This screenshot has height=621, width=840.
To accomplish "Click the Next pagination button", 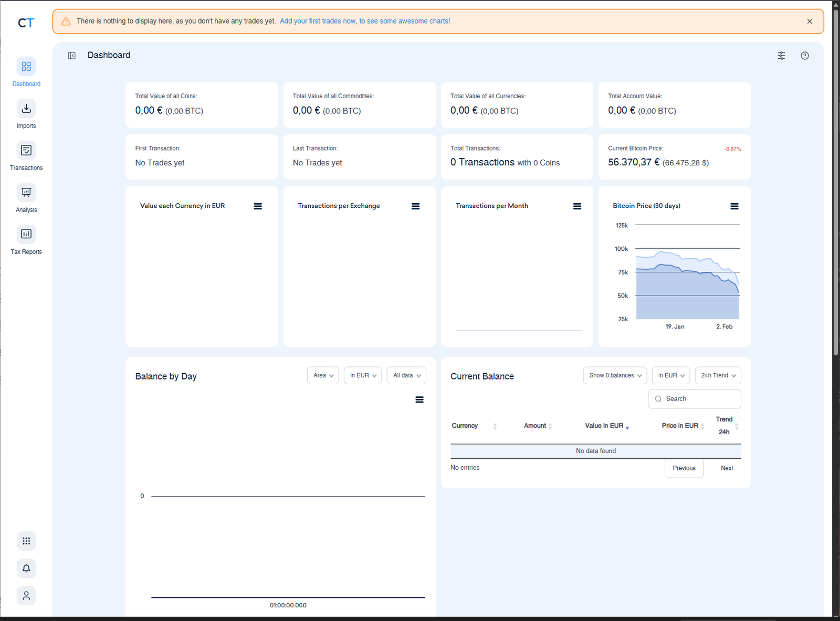I will coord(727,468).
